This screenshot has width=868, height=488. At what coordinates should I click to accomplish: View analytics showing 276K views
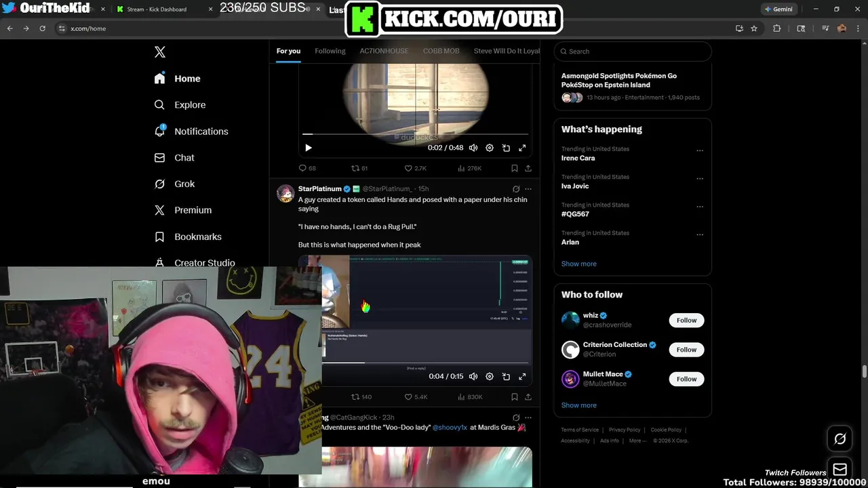[x=469, y=168]
